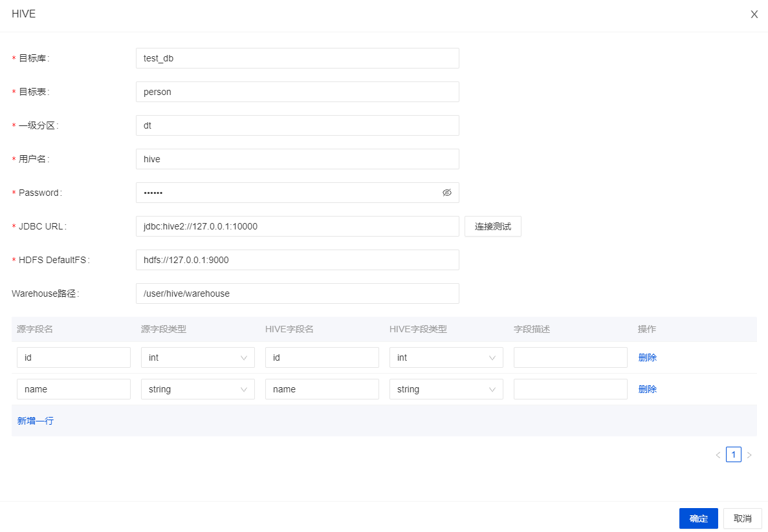Image resolution: width=768 pixels, height=532 pixels.
Task: Focus the HDFS DefaultFS input field
Action: [x=297, y=260]
